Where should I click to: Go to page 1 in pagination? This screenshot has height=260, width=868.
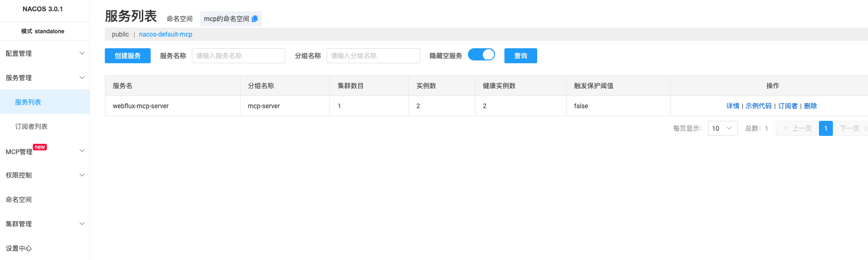pyautogui.click(x=826, y=128)
